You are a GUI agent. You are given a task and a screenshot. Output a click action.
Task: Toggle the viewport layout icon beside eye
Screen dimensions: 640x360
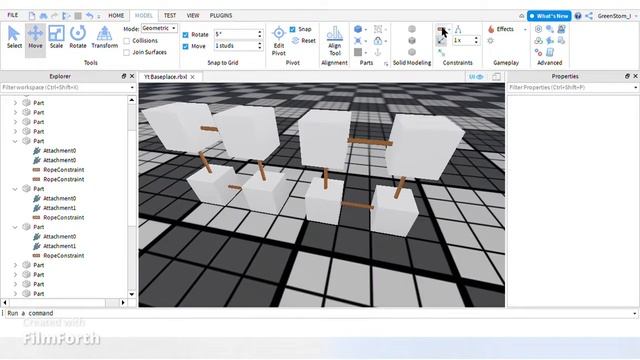tap(496, 77)
